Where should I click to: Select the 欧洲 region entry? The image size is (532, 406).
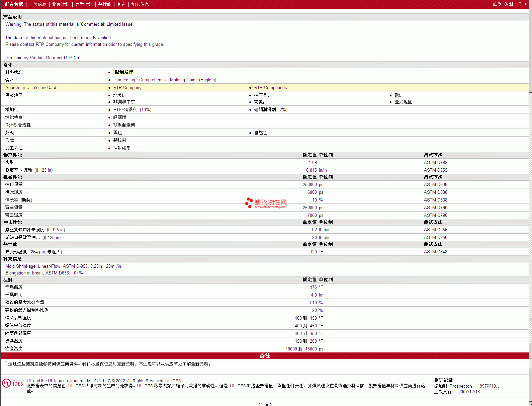399,95
